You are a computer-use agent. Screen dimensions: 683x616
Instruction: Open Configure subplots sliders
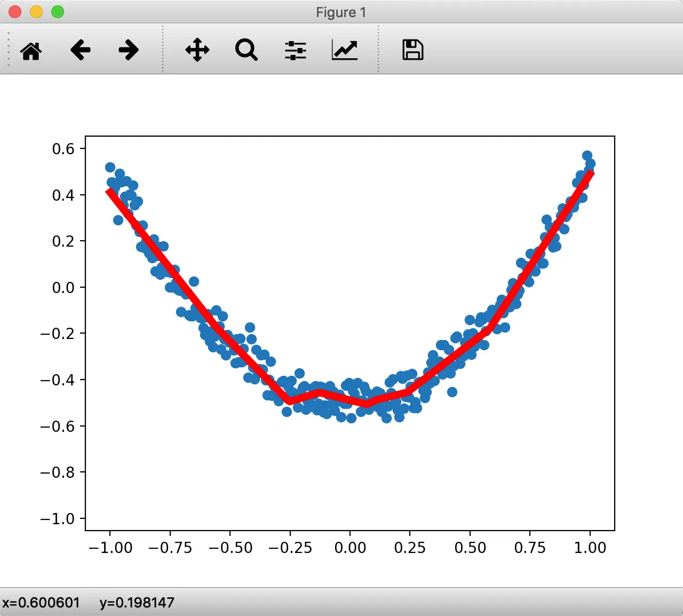296,50
